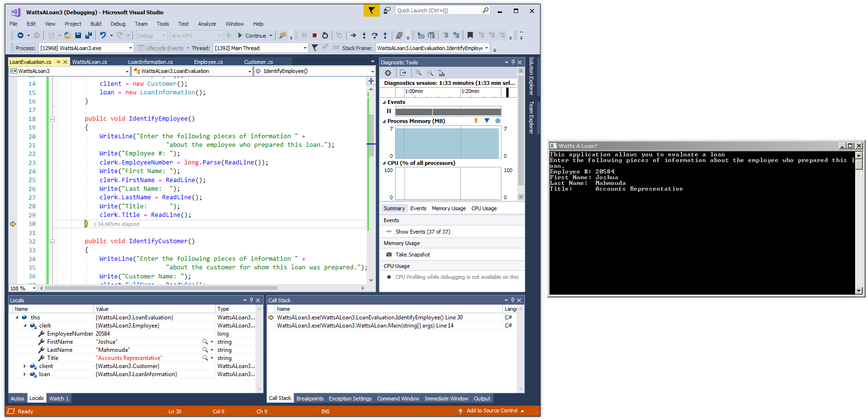Click the thread filter funnel icon
868x420 pixels.
point(315,48)
